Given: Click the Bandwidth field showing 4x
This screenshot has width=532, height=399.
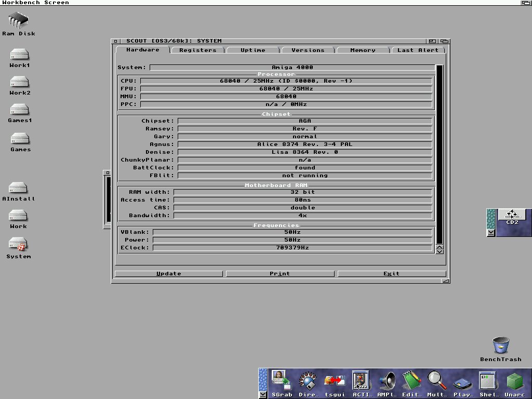Looking at the screenshot, I should coord(303,216).
